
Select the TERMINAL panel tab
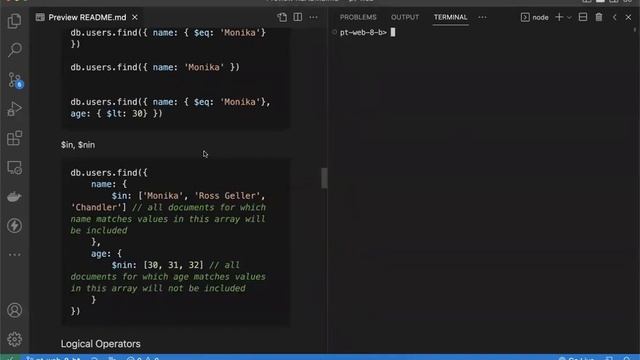click(x=450, y=17)
